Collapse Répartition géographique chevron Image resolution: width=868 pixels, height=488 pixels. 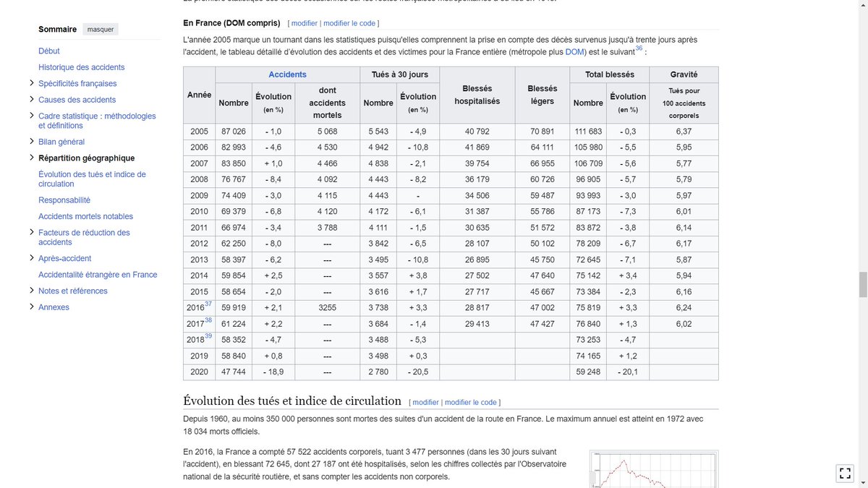click(x=32, y=158)
